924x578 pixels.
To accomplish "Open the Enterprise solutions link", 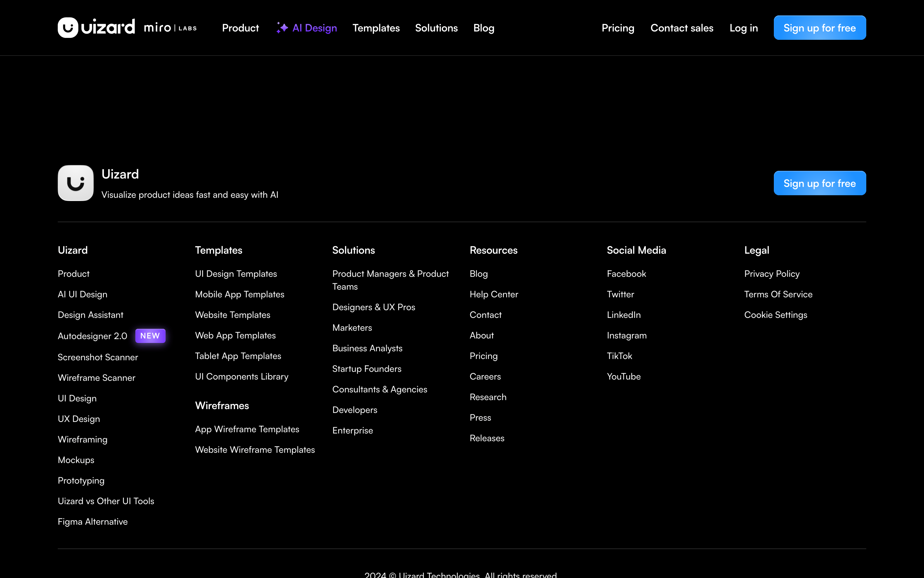I will click(x=352, y=430).
